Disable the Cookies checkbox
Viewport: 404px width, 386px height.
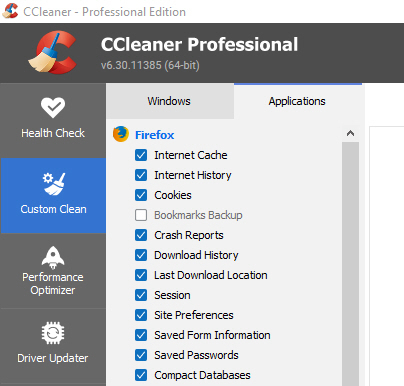141,195
